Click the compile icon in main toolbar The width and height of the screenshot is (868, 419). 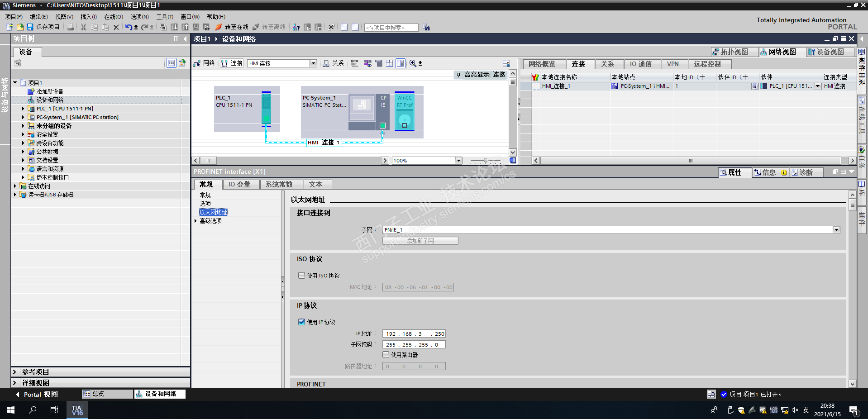(x=163, y=27)
